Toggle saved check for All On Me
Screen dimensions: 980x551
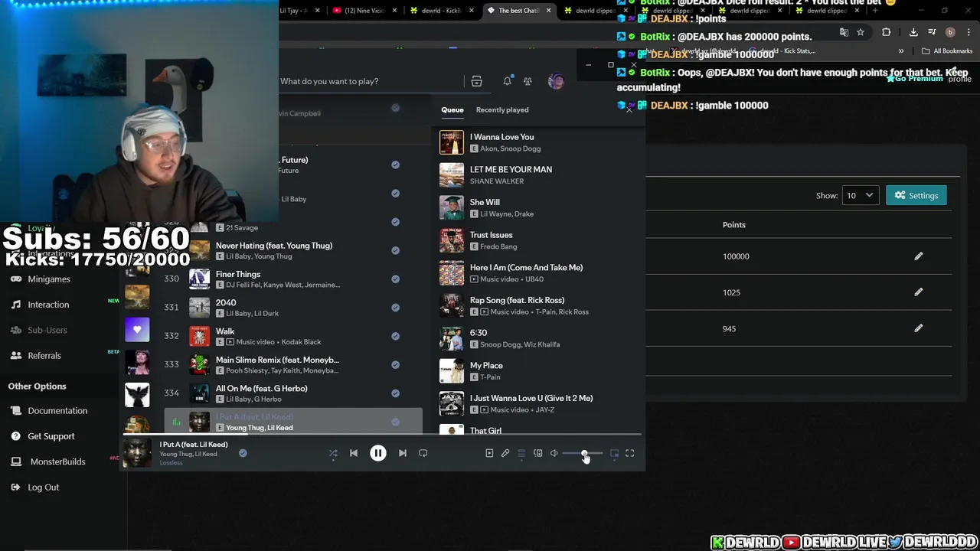click(395, 393)
